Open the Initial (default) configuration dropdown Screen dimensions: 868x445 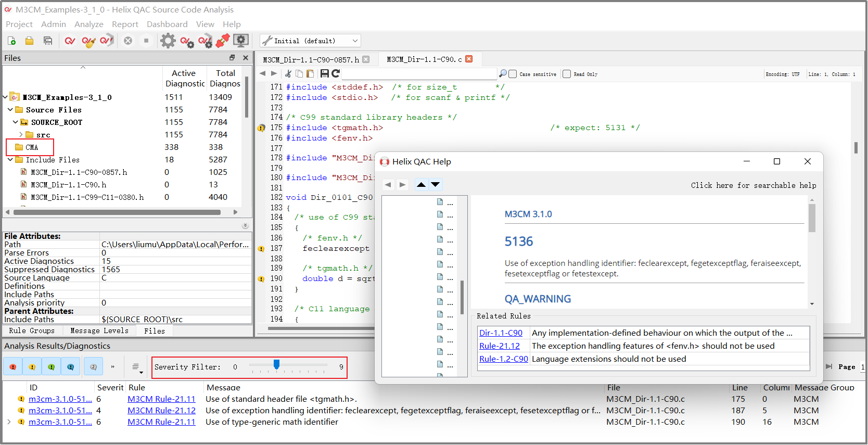coord(310,41)
